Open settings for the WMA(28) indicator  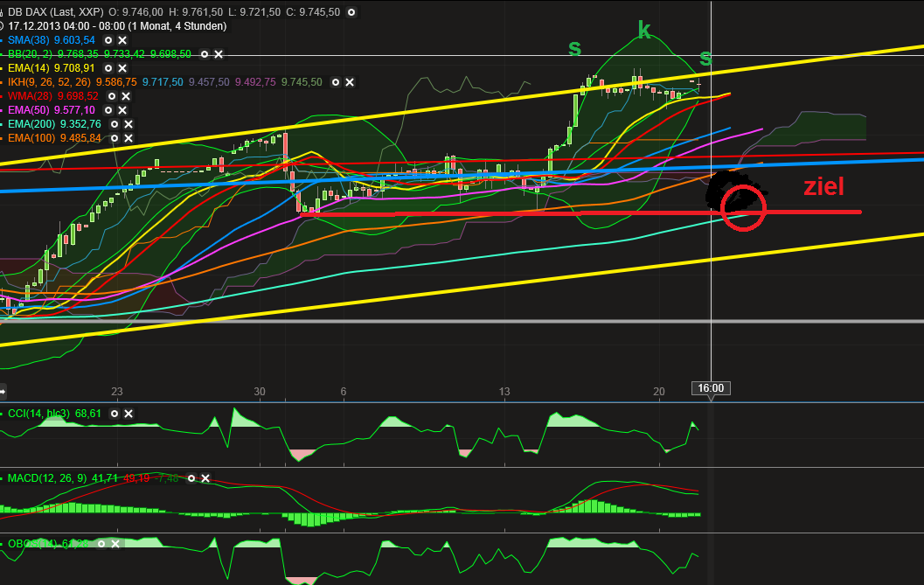(114, 95)
